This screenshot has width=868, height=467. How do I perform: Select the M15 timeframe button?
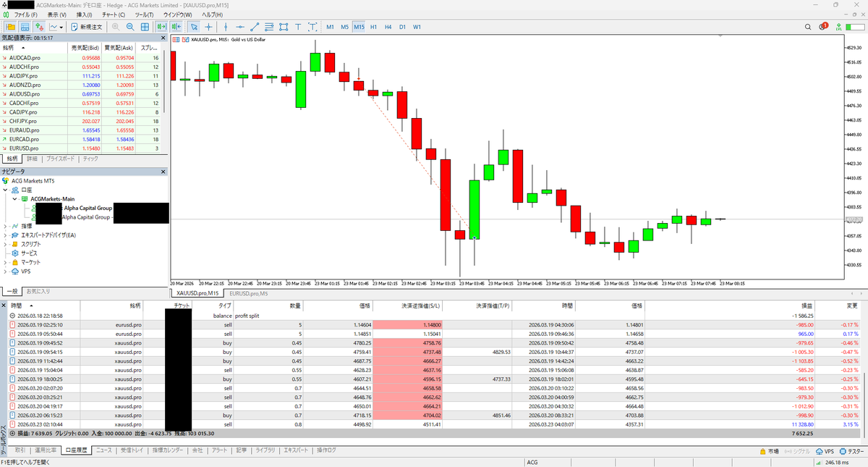[x=359, y=28]
